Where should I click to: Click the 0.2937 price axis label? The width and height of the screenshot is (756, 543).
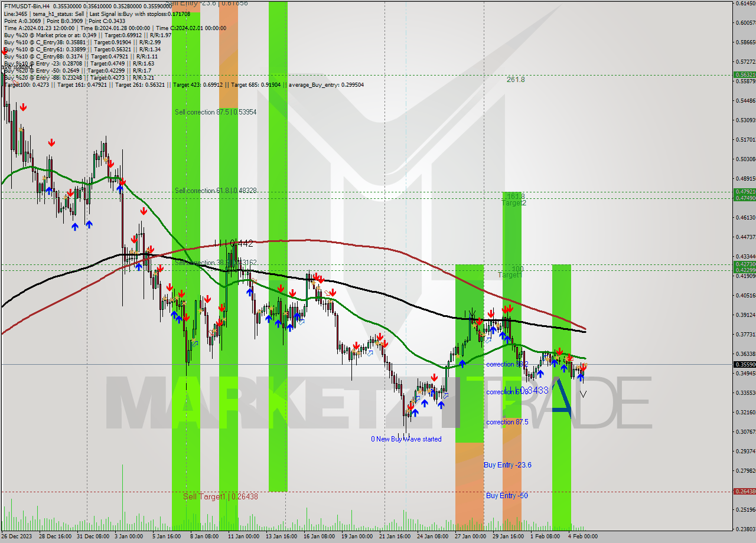tap(746, 451)
